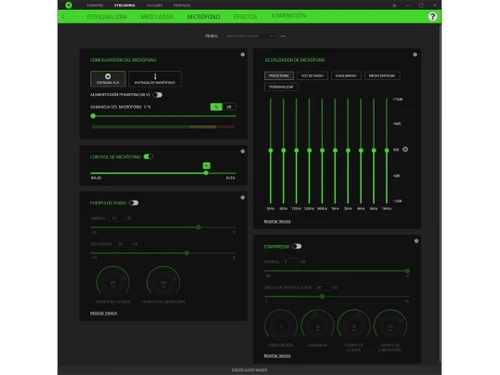Click the Proporción knob in compressor
500x375 pixels.
tap(281, 326)
